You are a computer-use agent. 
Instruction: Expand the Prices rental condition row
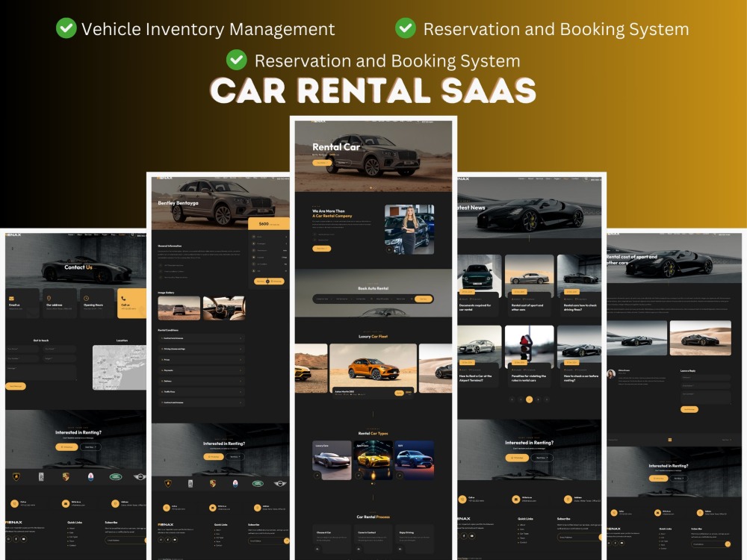(202, 360)
